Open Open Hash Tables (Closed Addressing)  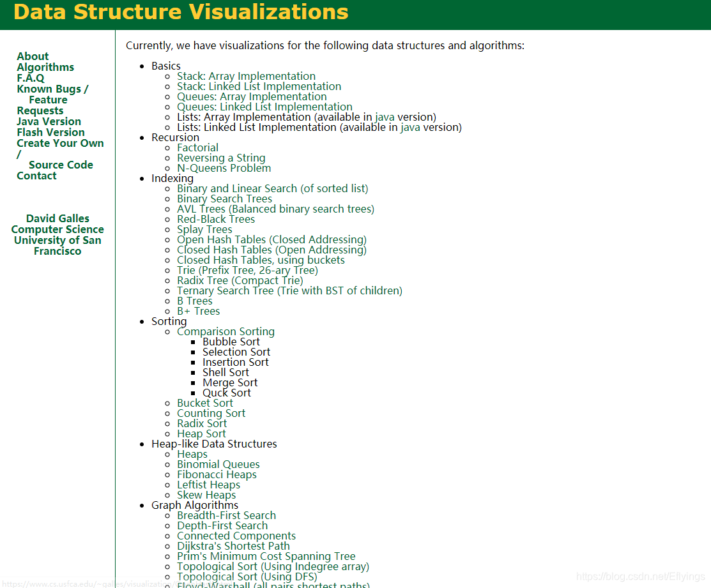(x=271, y=239)
